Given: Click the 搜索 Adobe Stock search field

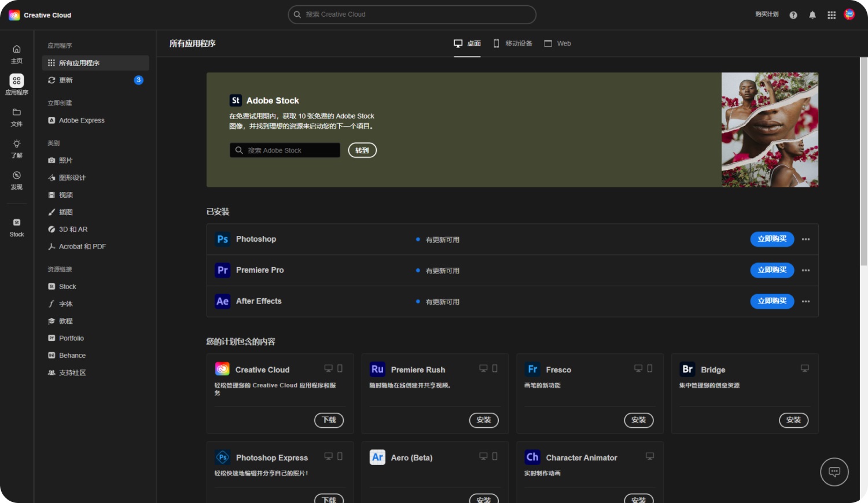Looking at the screenshot, I should click(x=285, y=150).
